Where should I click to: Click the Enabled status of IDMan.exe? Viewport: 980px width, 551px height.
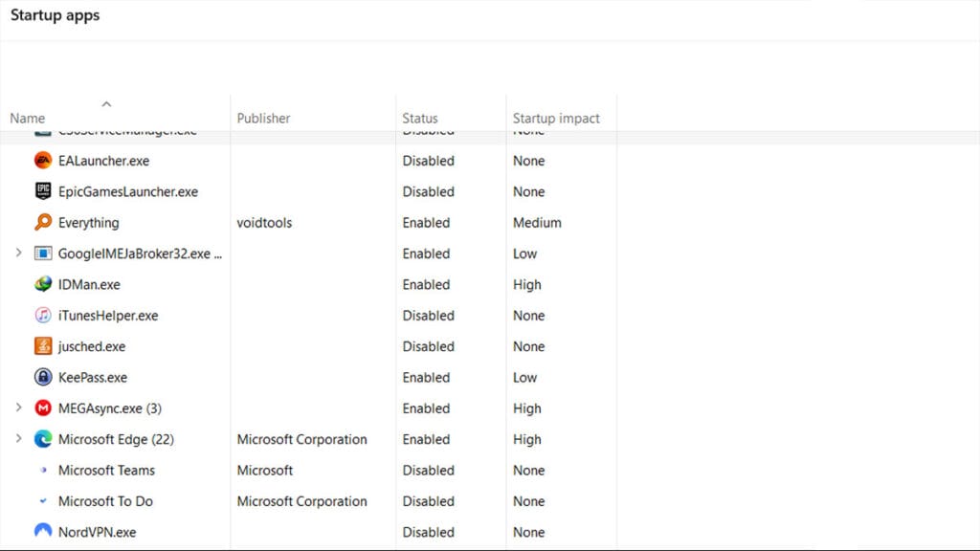[x=426, y=284]
